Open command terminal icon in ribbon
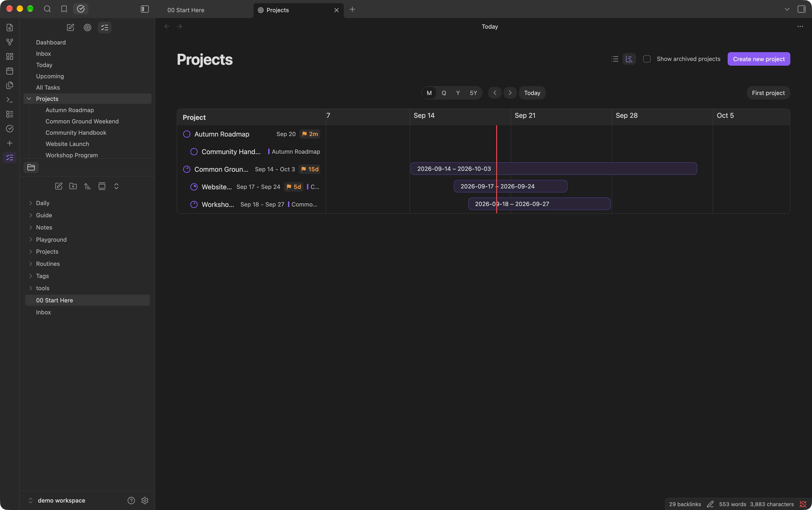This screenshot has width=812, height=510. tap(10, 100)
